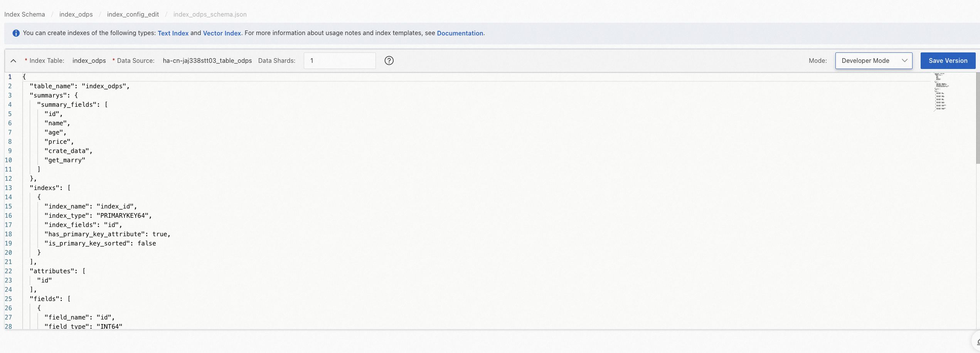Click the blue info icon in banner

pyautogui.click(x=16, y=33)
